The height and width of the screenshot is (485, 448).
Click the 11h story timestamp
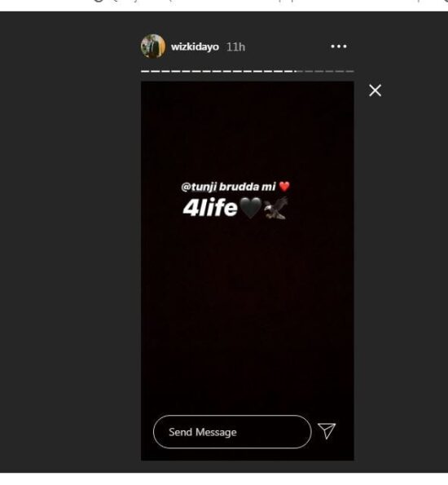(236, 47)
